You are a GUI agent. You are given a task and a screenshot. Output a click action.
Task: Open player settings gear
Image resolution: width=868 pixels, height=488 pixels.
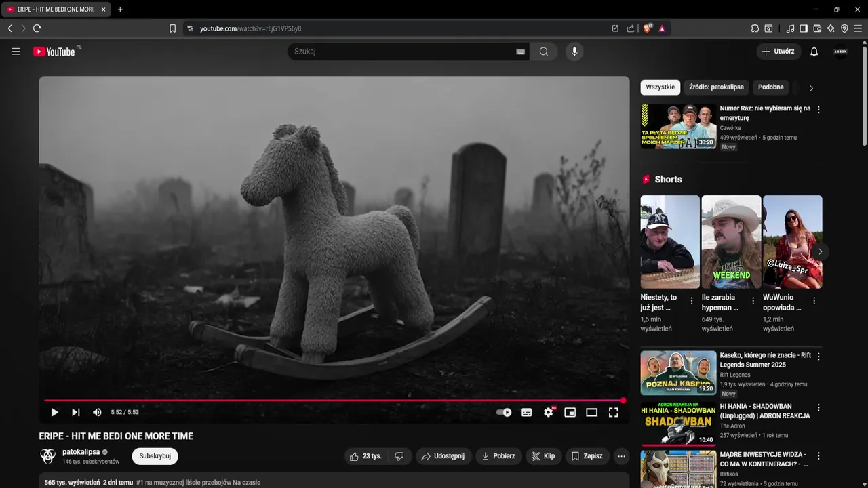coord(549,412)
